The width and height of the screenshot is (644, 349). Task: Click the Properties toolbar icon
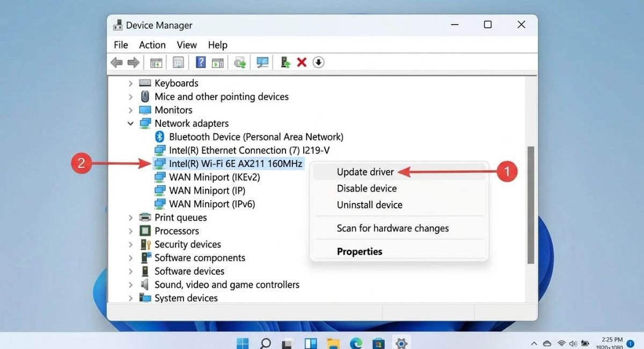pyautogui.click(x=178, y=63)
